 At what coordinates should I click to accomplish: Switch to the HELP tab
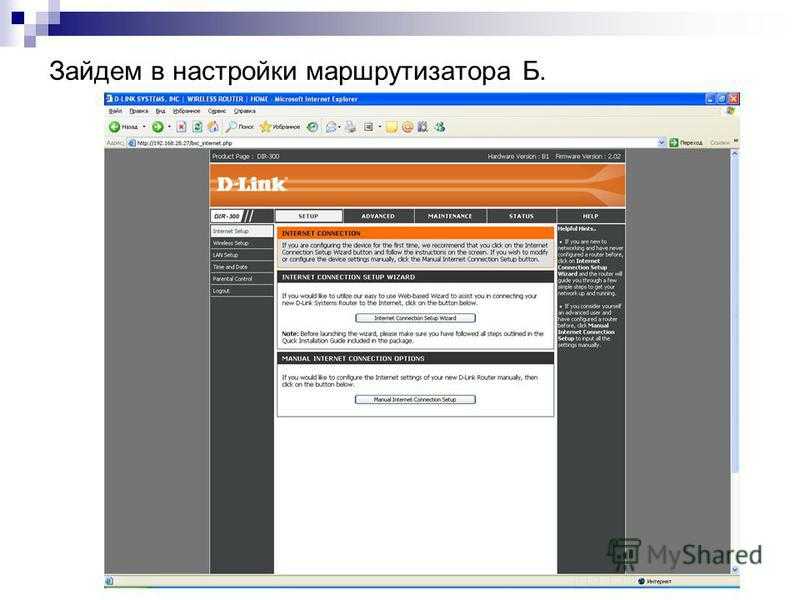tap(590, 216)
